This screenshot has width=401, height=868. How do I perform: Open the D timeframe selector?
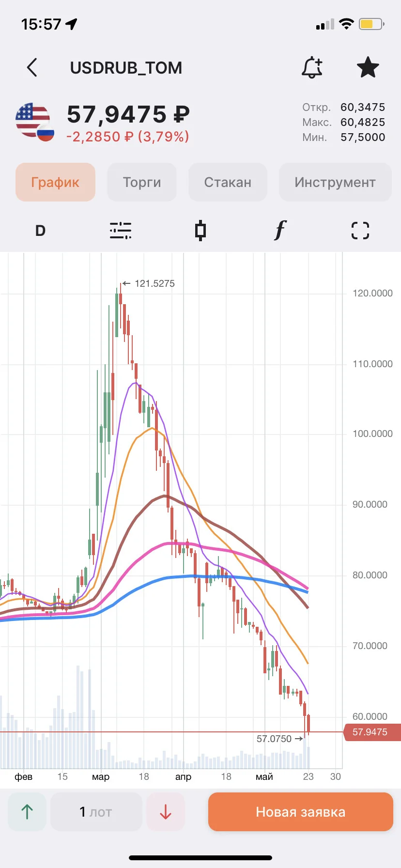tap(40, 231)
